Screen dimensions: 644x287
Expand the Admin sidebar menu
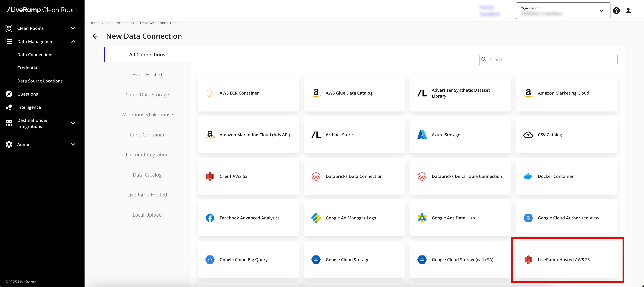pos(73,145)
